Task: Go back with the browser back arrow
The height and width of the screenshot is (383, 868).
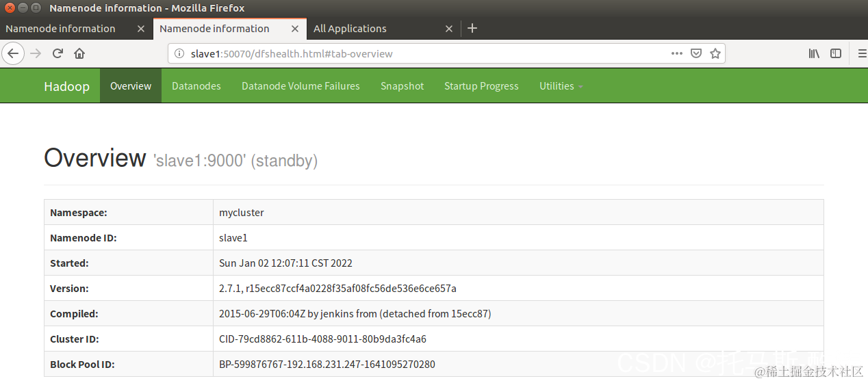Action: pyautogui.click(x=13, y=53)
